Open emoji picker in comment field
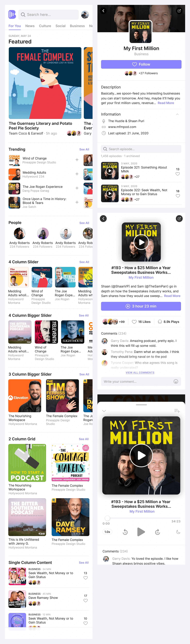 176,381
